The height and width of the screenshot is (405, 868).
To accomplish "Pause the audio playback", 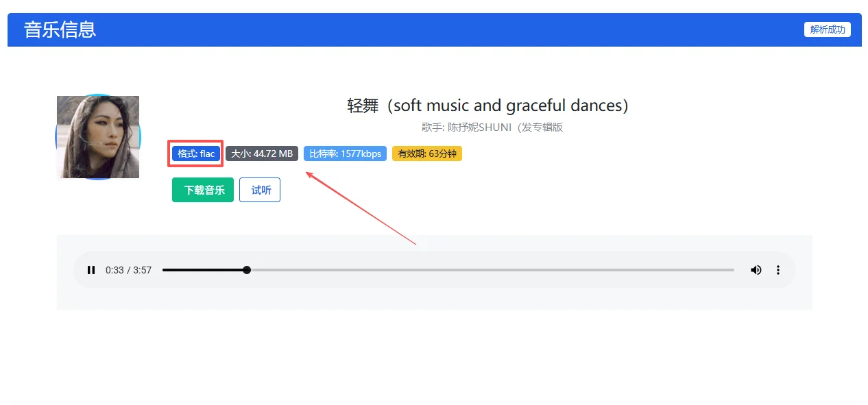I will [x=91, y=270].
